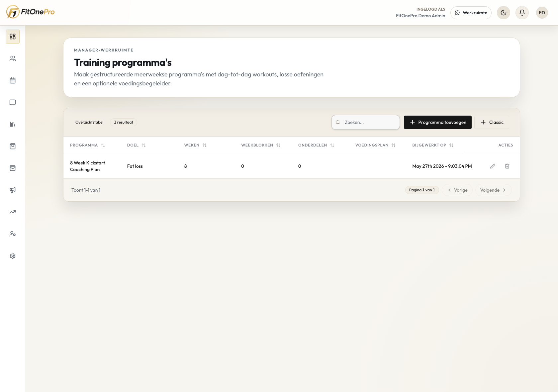The height and width of the screenshot is (392, 558).
Task: Click the Acties column header
Action: click(x=506, y=145)
